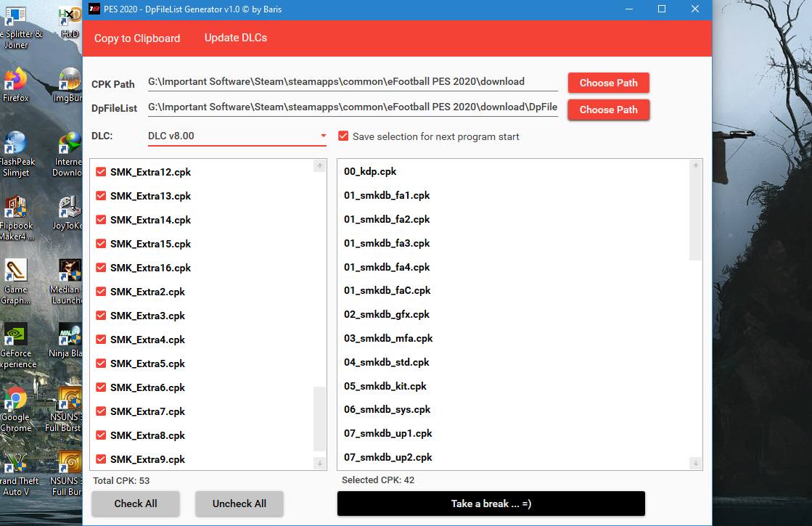Select the ImgBurn desktop icon
This screenshot has width=812, height=526.
(x=68, y=85)
